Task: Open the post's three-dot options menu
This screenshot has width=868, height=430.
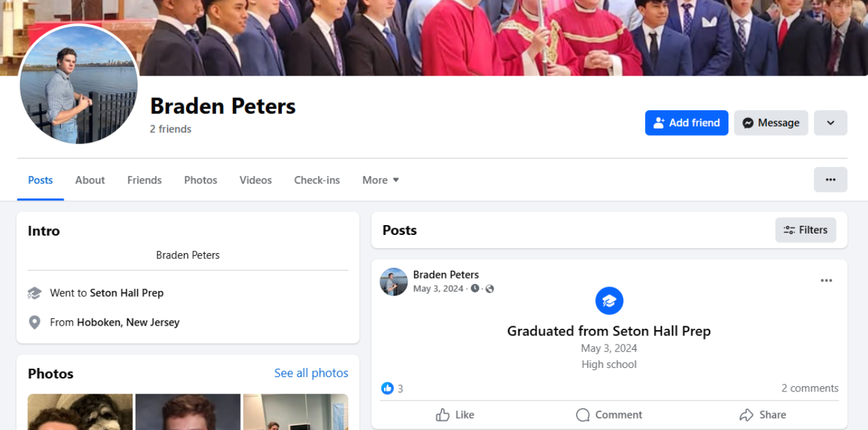Action: [826, 281]
